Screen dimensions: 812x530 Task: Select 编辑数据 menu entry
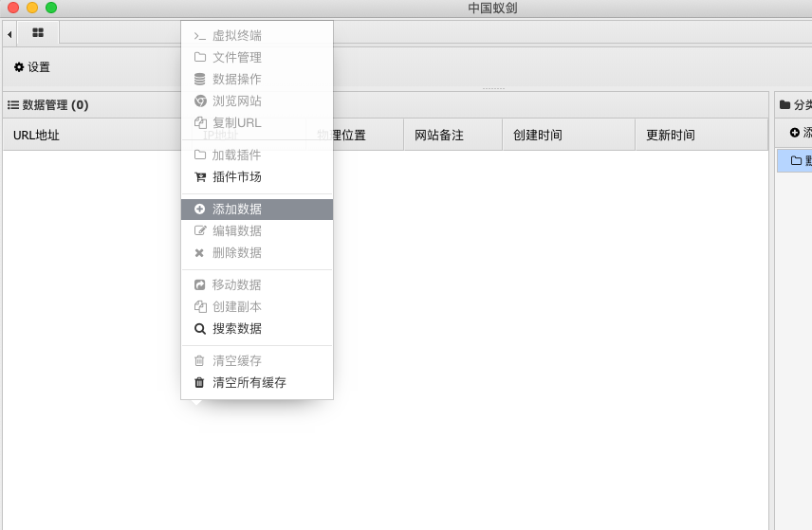(x=257, y=230)
